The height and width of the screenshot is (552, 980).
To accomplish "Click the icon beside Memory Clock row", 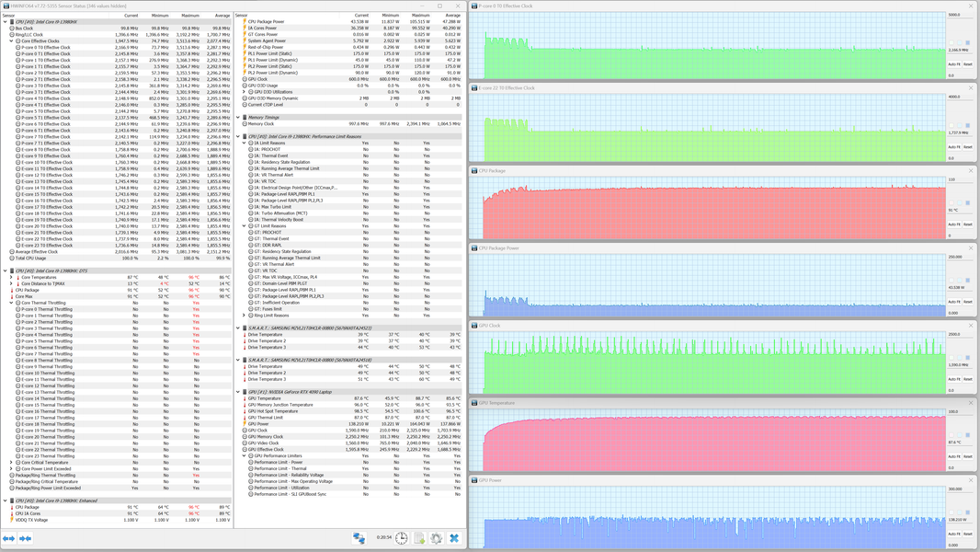I will click(245, 124).
